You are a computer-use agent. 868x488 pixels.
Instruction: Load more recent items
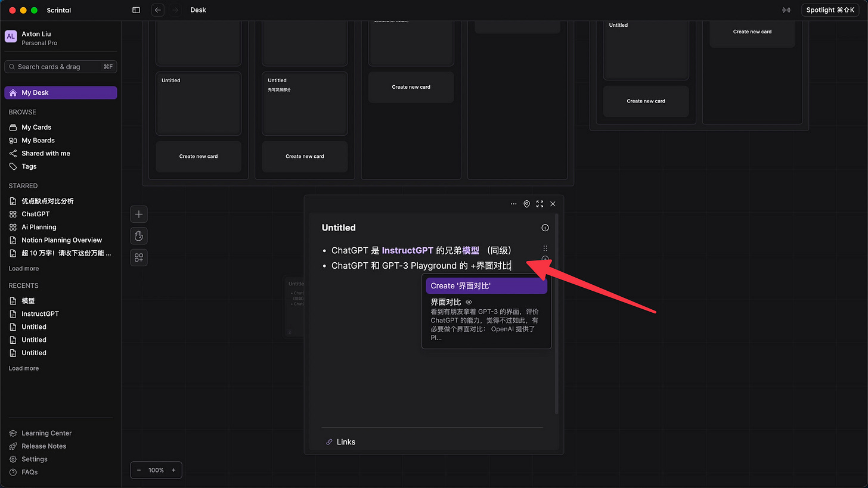coord(24,368)
